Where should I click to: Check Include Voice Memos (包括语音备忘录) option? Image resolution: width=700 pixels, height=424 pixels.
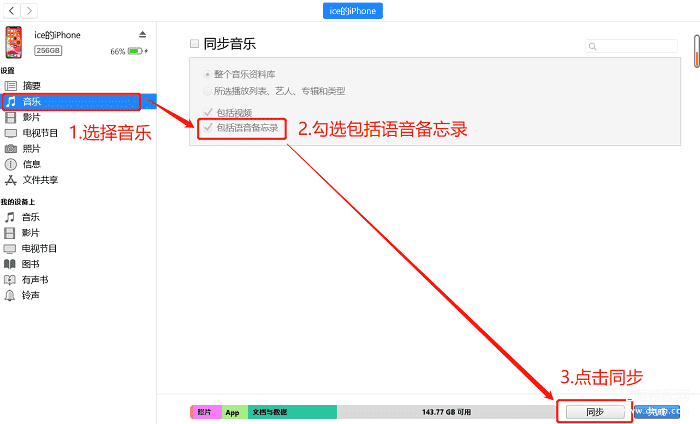click(208, 127)
